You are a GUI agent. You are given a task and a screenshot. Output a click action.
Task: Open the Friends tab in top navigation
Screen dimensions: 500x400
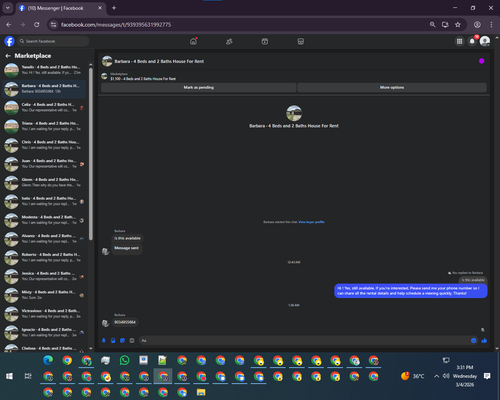point(229,42)
